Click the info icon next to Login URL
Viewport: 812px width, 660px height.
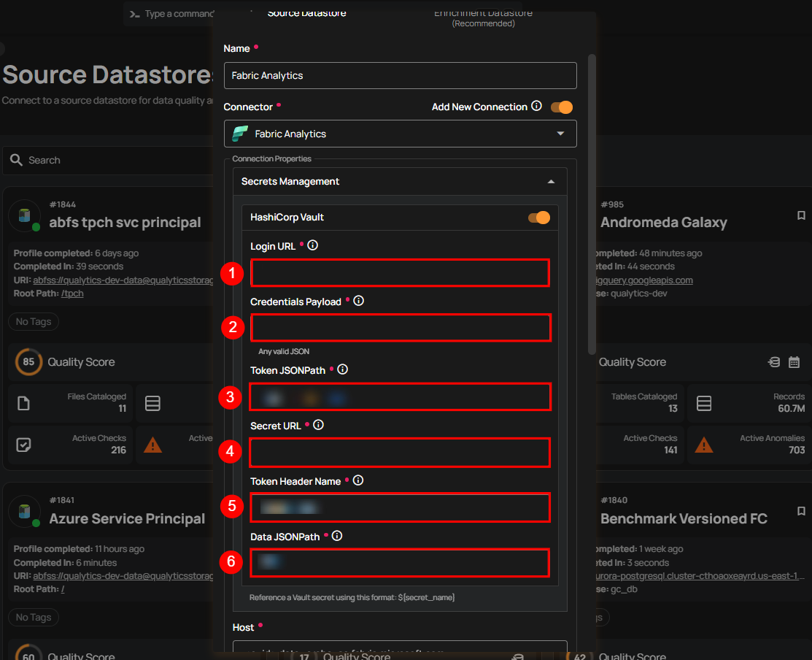[x=313, y=246]
